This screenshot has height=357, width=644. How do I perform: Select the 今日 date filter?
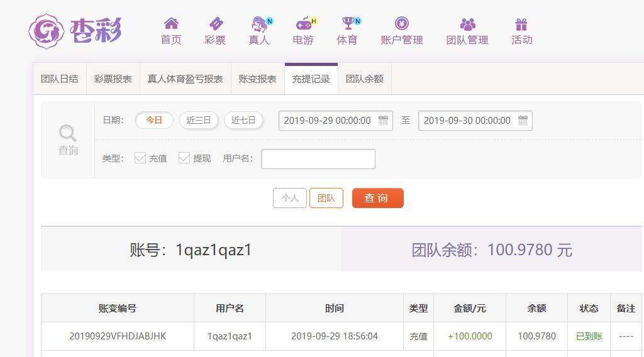coord(154,120)
